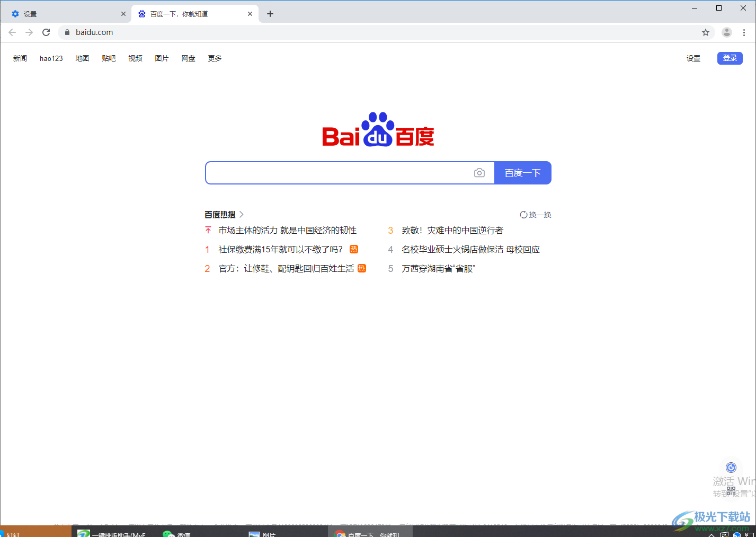Open the 地图 link
756x537 pixels.
click(x=82, y=58)
